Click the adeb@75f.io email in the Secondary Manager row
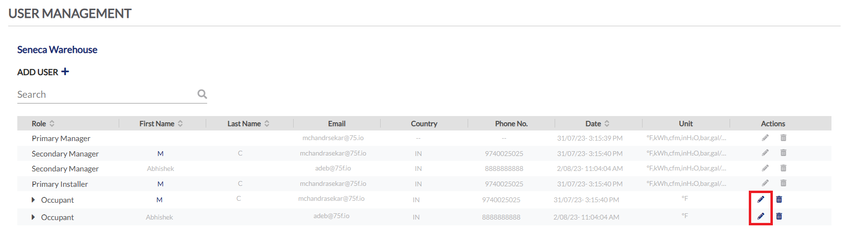The width and height of the screenshot is (868, 234). pos(333,168)
